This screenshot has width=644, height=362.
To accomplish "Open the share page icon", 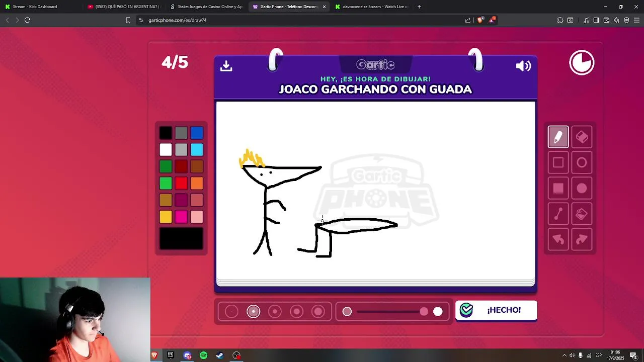I will (x=468, y=20).
